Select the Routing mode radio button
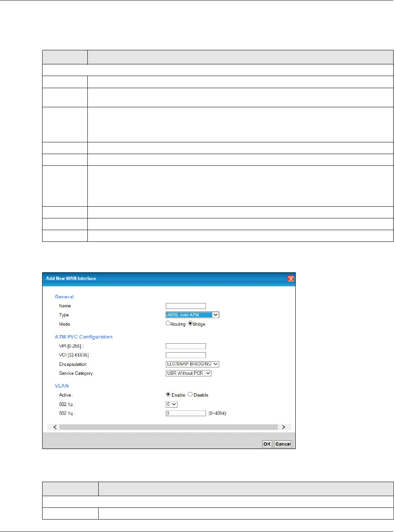394x532 pixels. point(168,323)
